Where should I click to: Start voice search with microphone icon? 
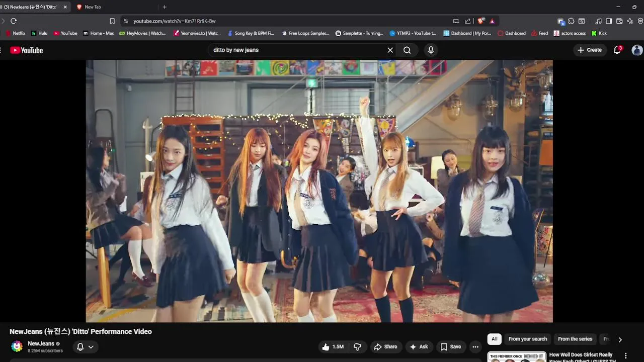pyautogui.click(x=431, y=50)
